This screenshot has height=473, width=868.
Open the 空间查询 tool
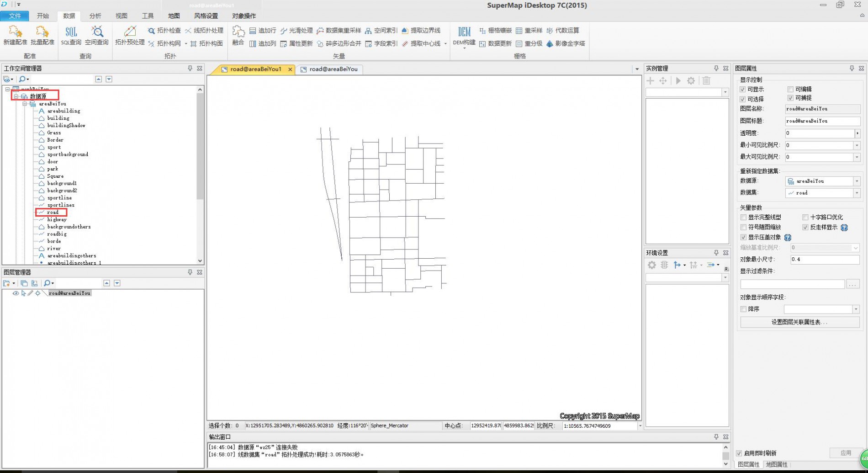click(96, 35)
